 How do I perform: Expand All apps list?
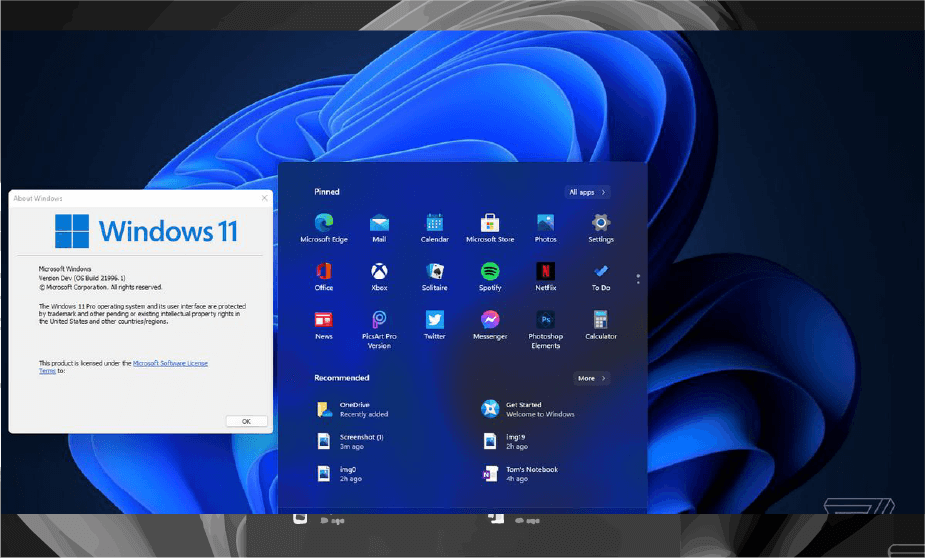587,192
